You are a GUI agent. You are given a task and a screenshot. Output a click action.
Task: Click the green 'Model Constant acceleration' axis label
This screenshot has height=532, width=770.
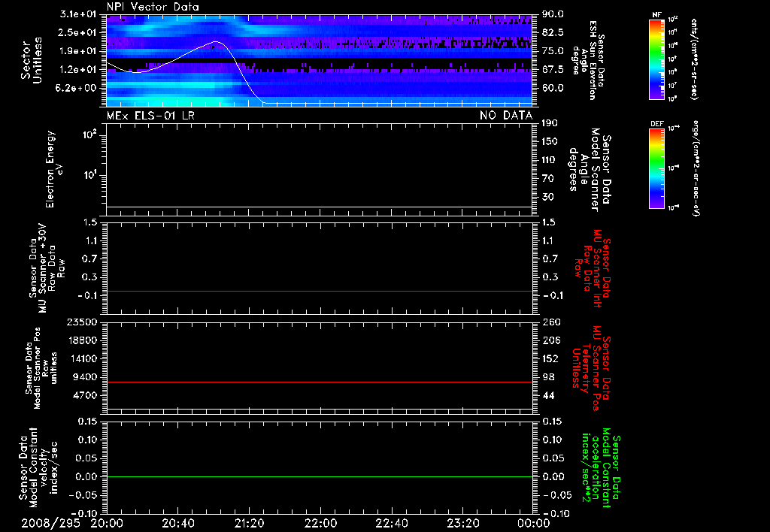(601, 468)
